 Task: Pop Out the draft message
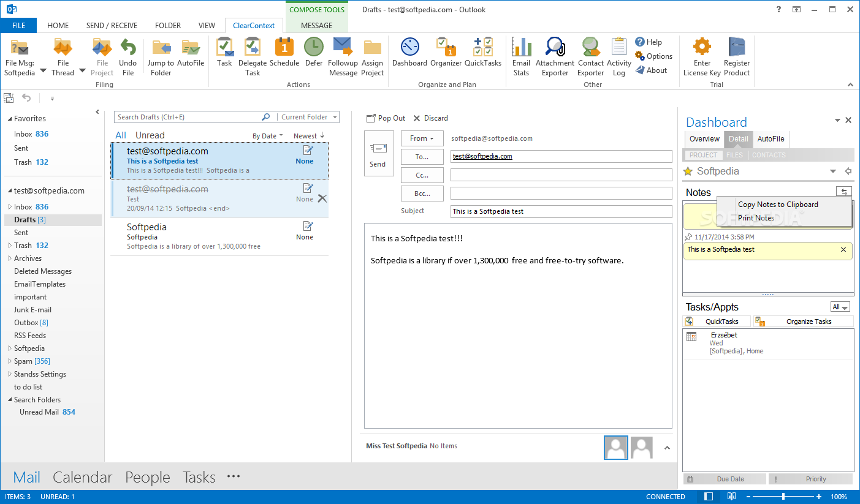coord(386,118)
